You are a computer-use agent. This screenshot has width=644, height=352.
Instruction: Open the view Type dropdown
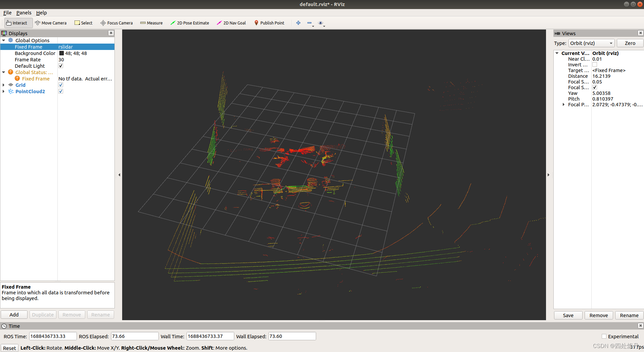(x=591, y=43)
